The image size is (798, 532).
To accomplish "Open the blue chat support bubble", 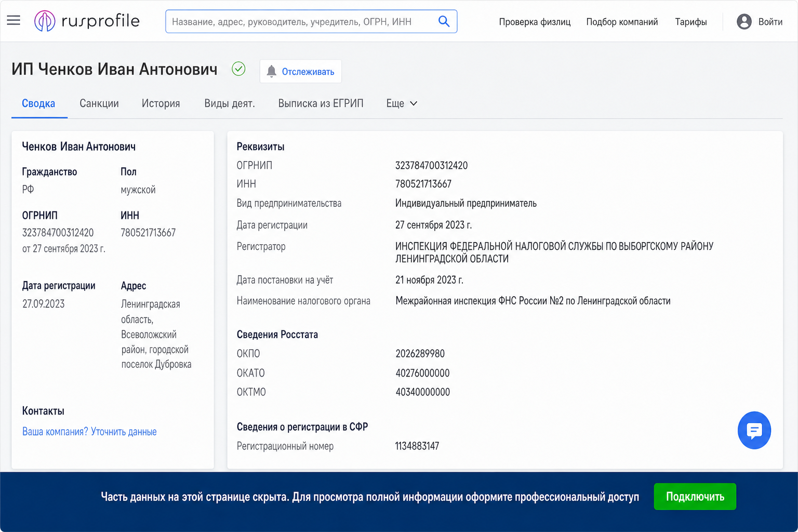I will pyautogui.click(x=754, y=430).
